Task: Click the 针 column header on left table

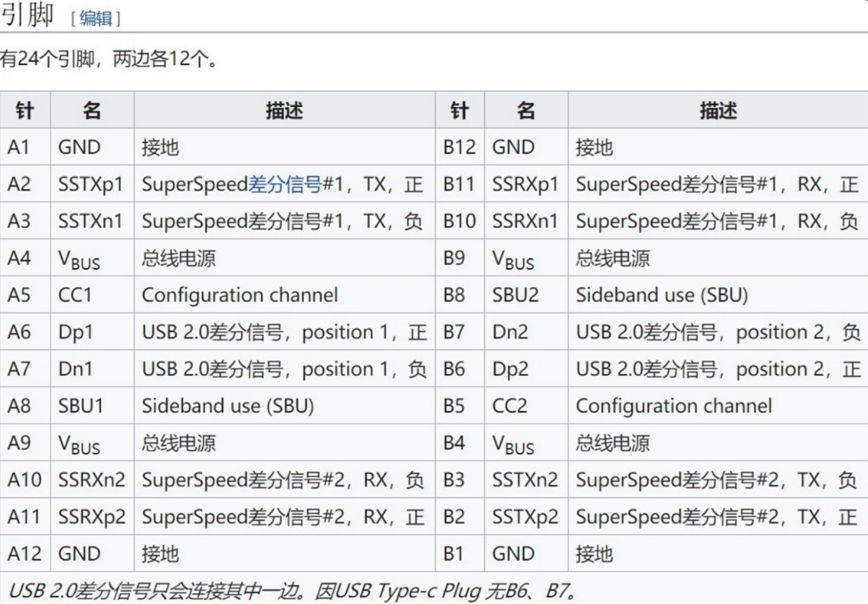Action: point(26,110)
